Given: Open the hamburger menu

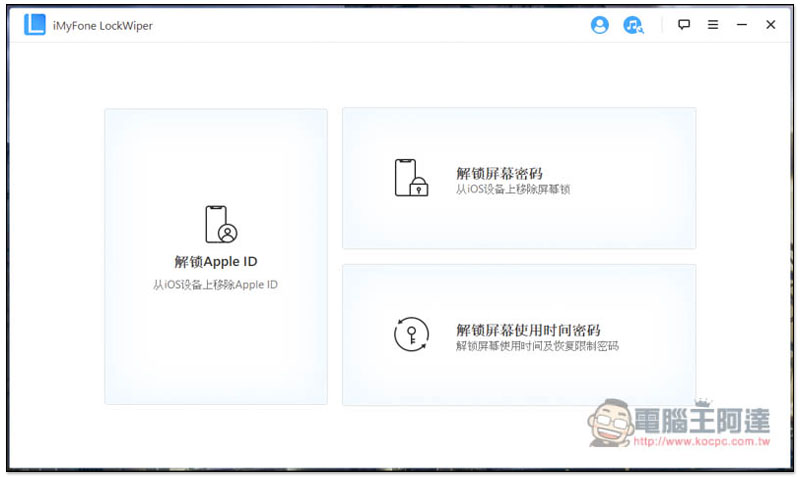Looking at the screenshot, I should point(713,24).
